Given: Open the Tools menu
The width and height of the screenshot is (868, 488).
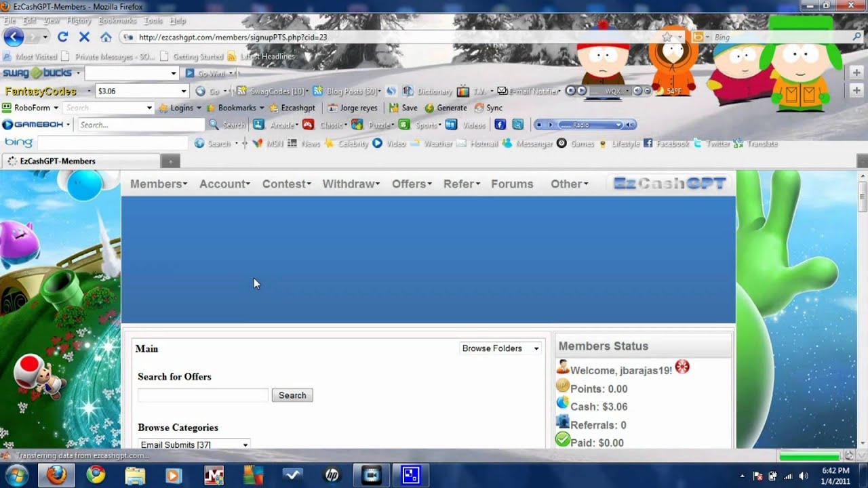Looking at the screenshot, I should [153, 20].
